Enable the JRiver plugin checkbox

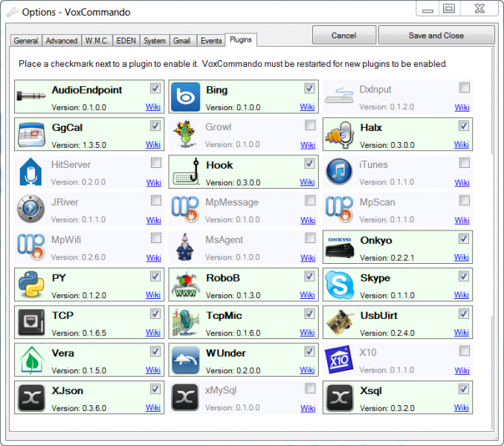pyautogui.click(x=156, y=200)
